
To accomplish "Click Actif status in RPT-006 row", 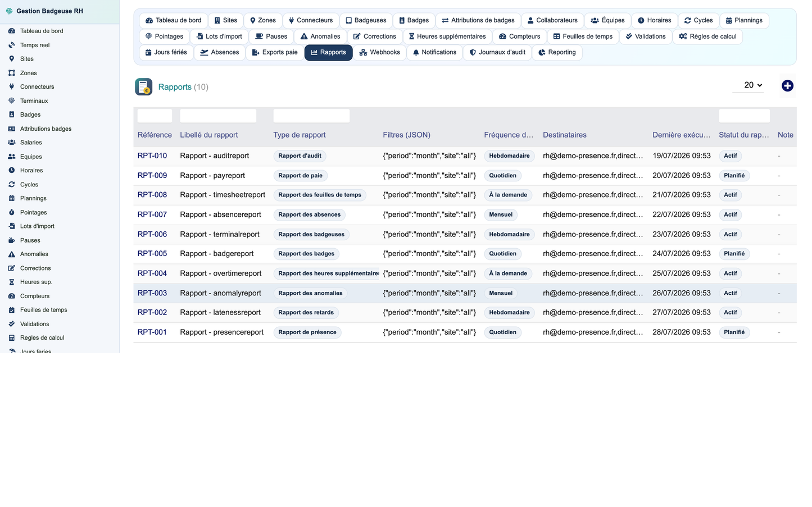I will click(731, 234).
